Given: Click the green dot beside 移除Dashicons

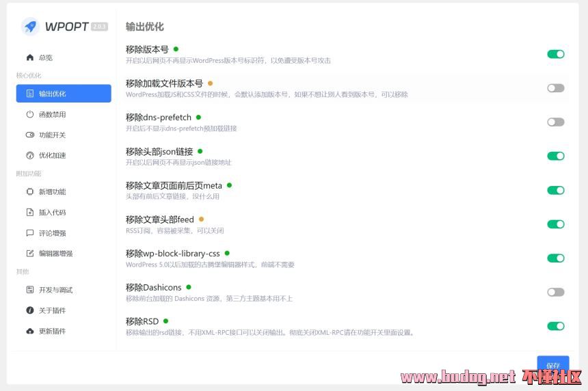Looking at the screenshot, I should click(189, 287).
